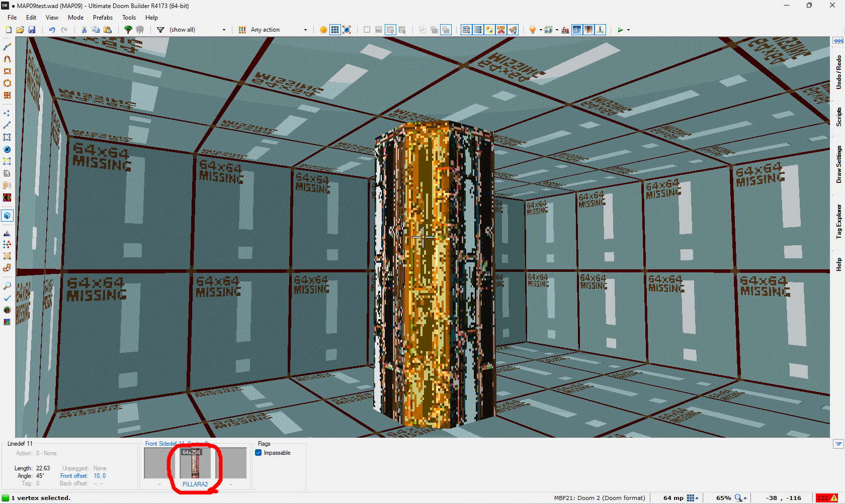The width and height of the screenshot is (845, 504).
Task: Open the '(show all)' things filter dropdown
Action: 224,30
